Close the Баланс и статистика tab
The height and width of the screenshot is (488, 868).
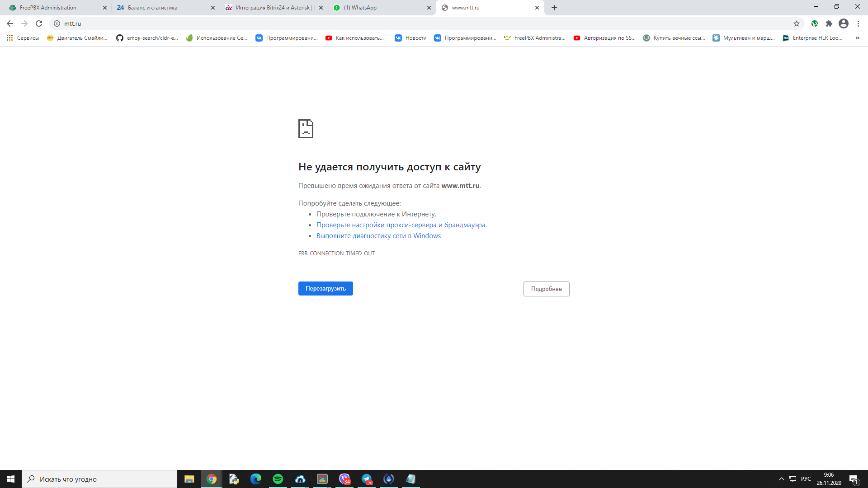click(x=213, y=8)
